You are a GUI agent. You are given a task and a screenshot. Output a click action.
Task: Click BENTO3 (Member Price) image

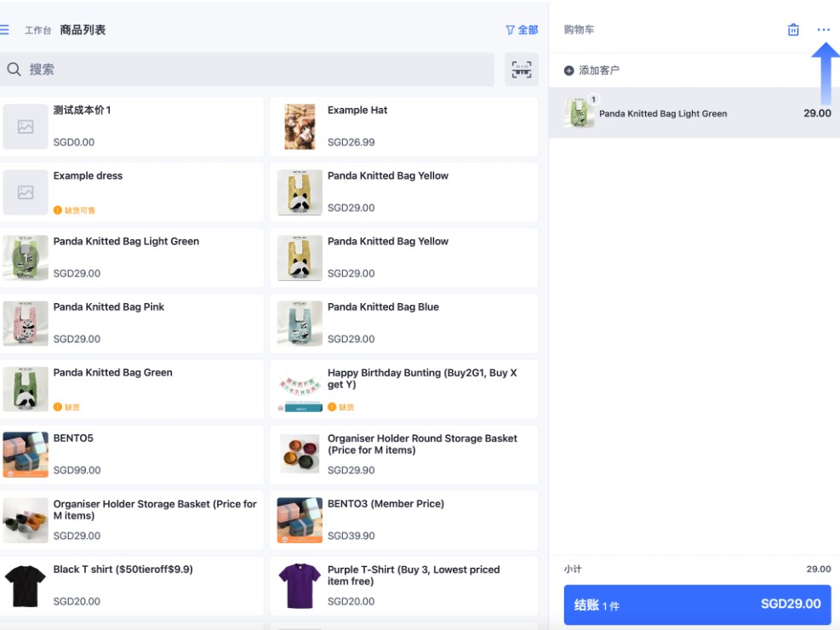pyautogui.click(x=300, y=520)
